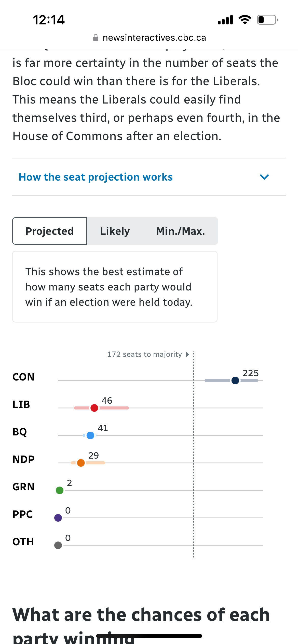
Task: Click the NDP orange seat marker
Action: pos(81,463)
